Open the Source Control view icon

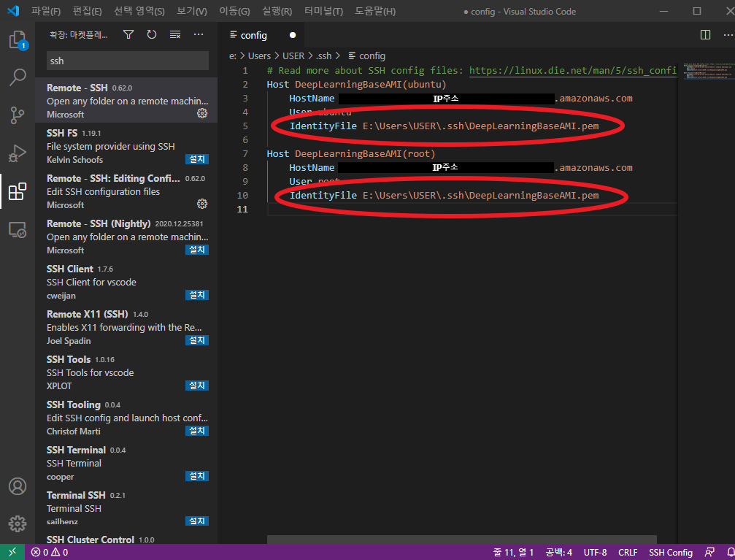point(18,115)
